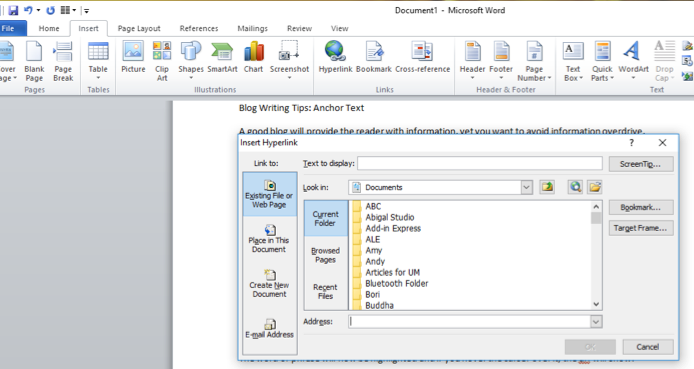Open the Footer options
This screenshot has width=694, height=369.
pos(501,60)
